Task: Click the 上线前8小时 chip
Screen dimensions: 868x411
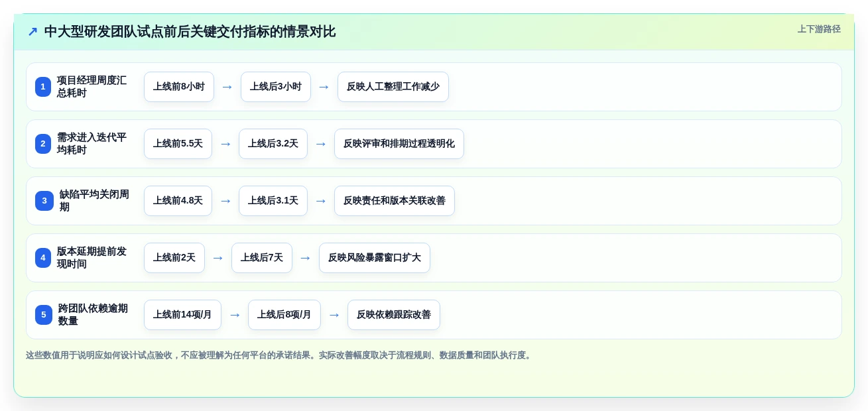Action: 179,87
